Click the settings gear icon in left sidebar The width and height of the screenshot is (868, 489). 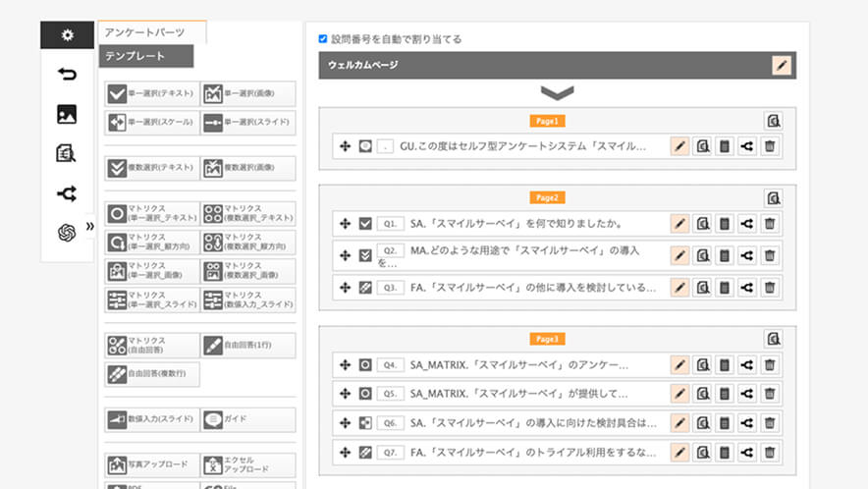click(67, 35)
